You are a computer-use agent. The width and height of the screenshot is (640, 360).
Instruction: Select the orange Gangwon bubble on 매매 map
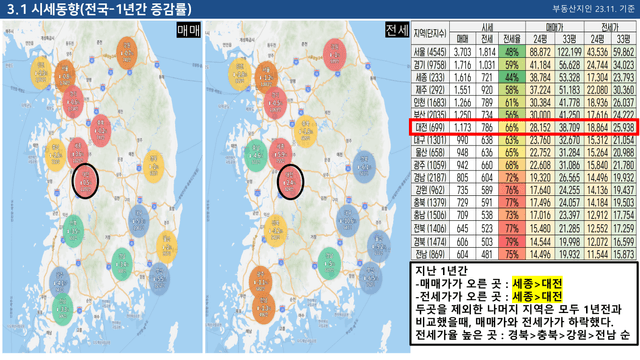click(127, 53)
